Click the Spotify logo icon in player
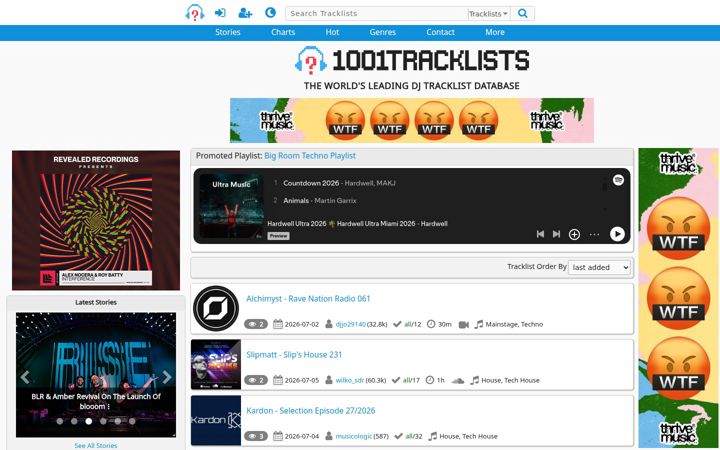 click(618, 180)
